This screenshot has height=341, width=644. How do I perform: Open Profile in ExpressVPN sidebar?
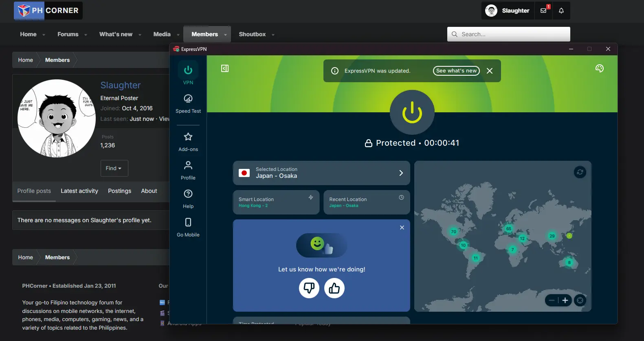point(188,170)
